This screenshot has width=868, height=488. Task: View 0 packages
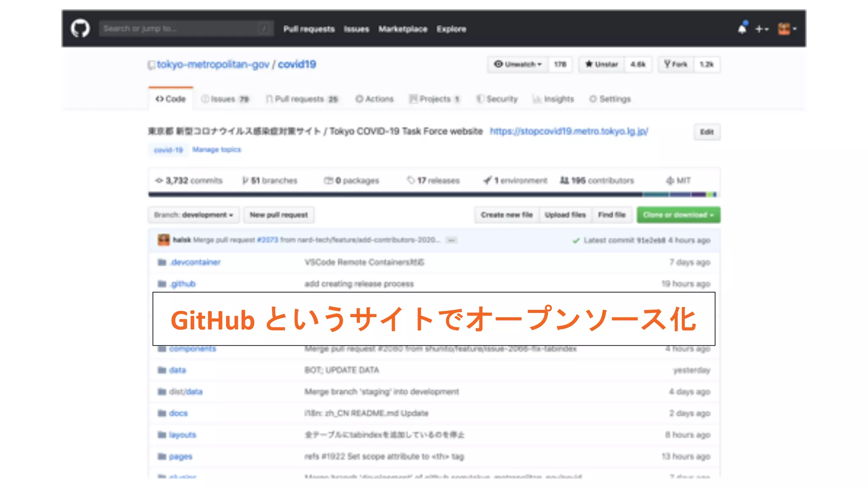351,180
